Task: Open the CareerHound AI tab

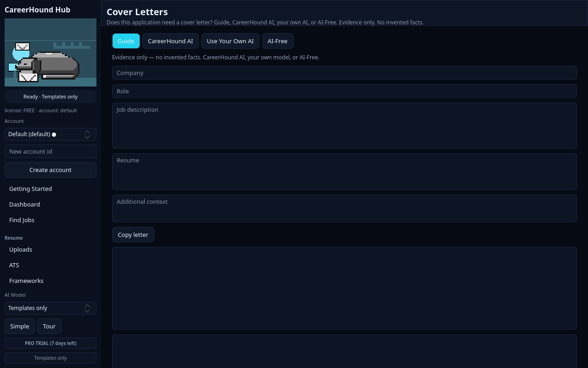Action: point(170,41)
